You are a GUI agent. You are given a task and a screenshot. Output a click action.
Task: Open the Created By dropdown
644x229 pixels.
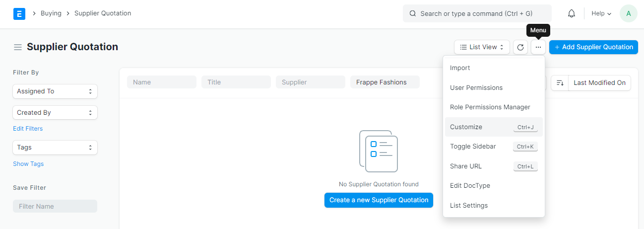[x=55, y=113]
